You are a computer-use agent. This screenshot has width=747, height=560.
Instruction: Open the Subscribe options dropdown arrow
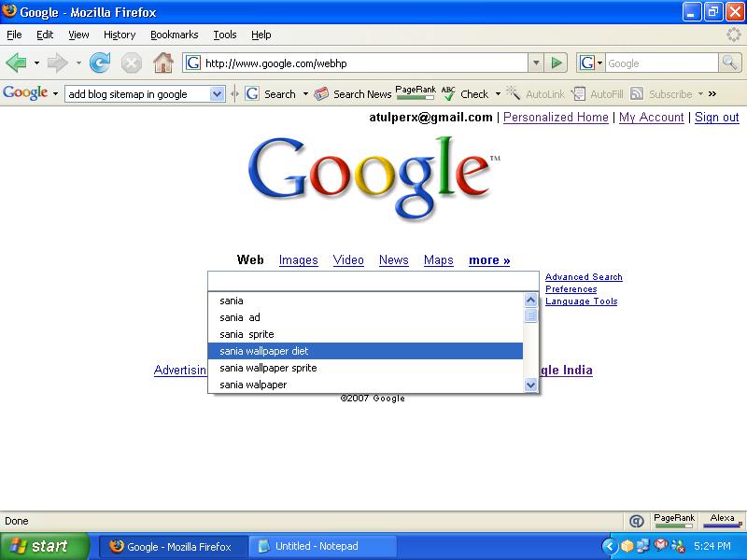[x=700, y=94]
